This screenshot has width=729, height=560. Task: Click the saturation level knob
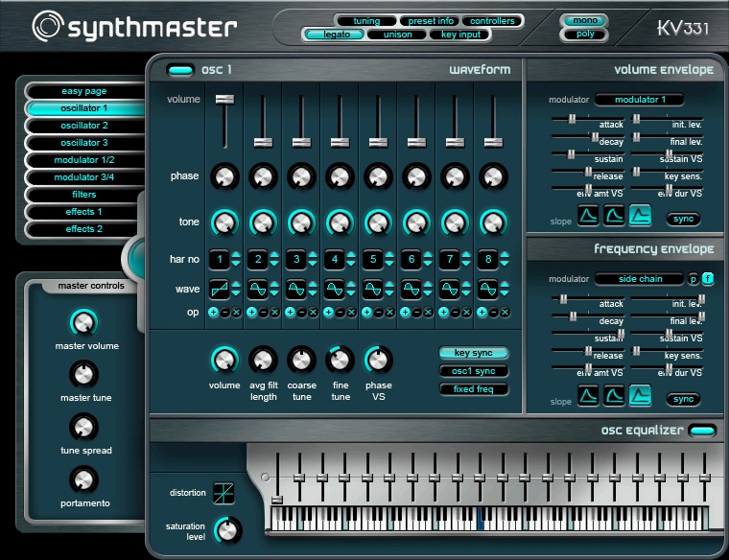coord(228,529)
